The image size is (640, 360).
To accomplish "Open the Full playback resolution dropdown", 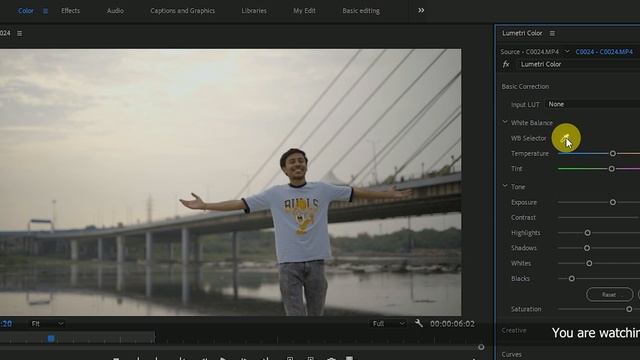I will (389, 324).
